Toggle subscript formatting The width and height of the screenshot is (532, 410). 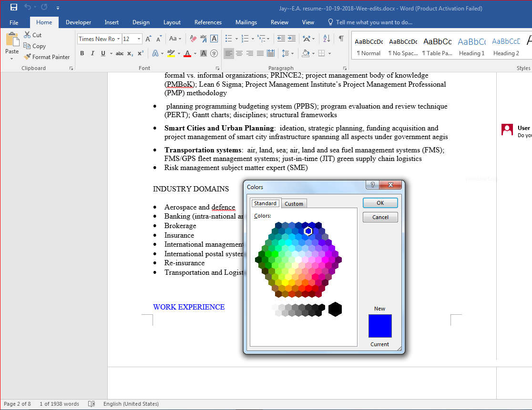point(130,53)
